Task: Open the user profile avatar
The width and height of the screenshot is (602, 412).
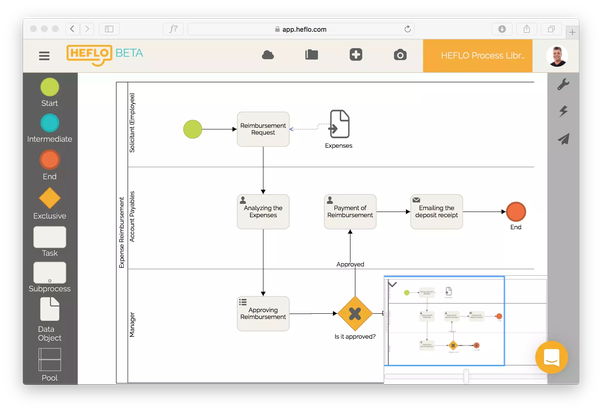Action: point(557,56)
